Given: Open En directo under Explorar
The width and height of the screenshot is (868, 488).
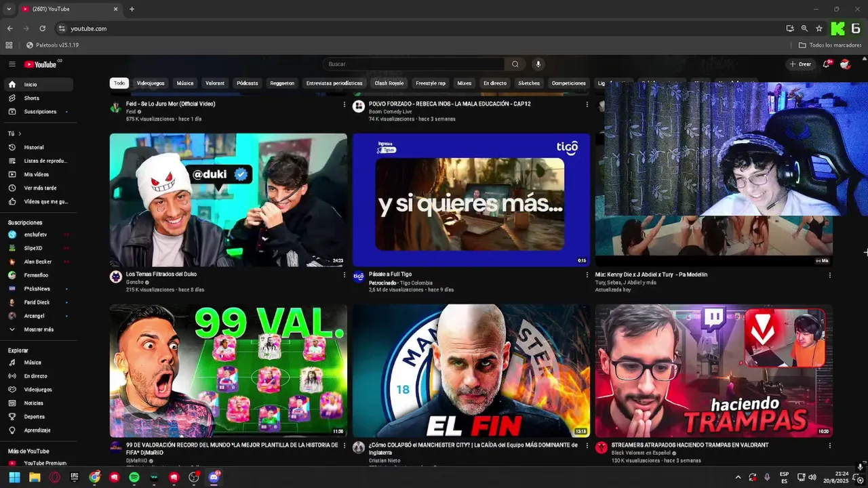Looking at the screenshot, I should (39, 376).
